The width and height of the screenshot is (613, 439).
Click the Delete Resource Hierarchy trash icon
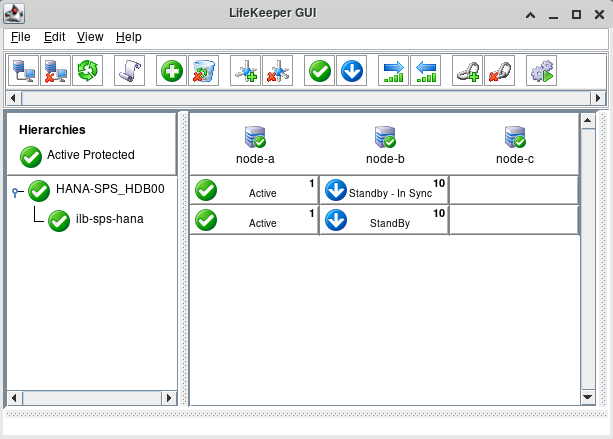pyautogui.click(x=203, y=71)
